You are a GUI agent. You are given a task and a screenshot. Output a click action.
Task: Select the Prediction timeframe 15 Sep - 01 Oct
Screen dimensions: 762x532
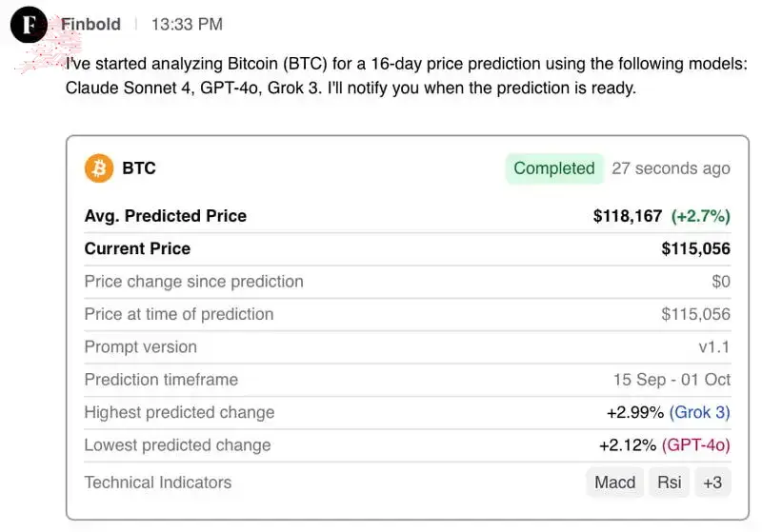(x=672, y=380)
